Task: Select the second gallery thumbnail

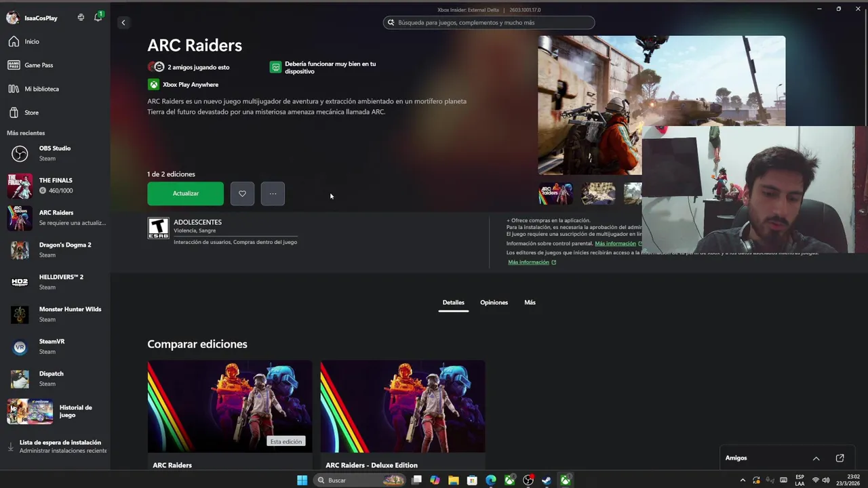Action: (598, 194)
